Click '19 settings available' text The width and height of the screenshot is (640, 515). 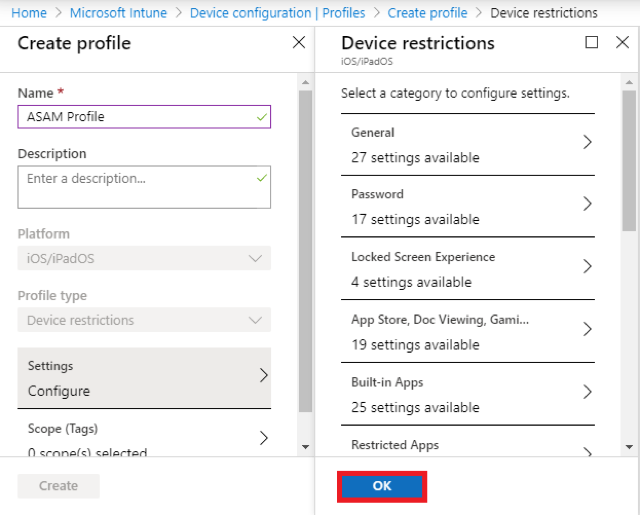tap(415, 345)
